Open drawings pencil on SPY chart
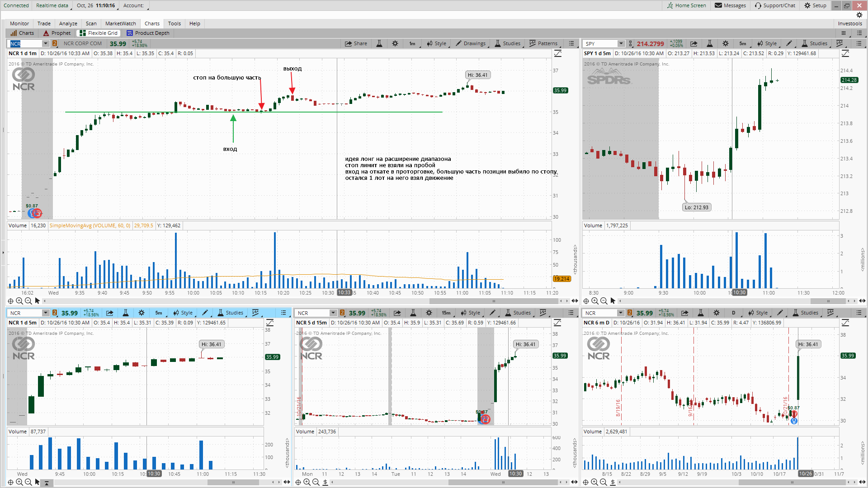The width and height of the screenshot is (868, 488). click(789, 43)
